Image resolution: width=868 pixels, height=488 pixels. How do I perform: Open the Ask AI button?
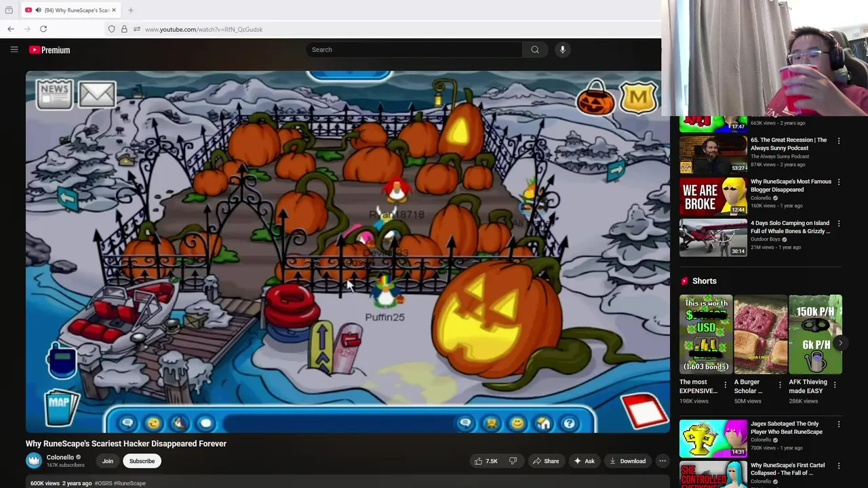coord(584,461)
